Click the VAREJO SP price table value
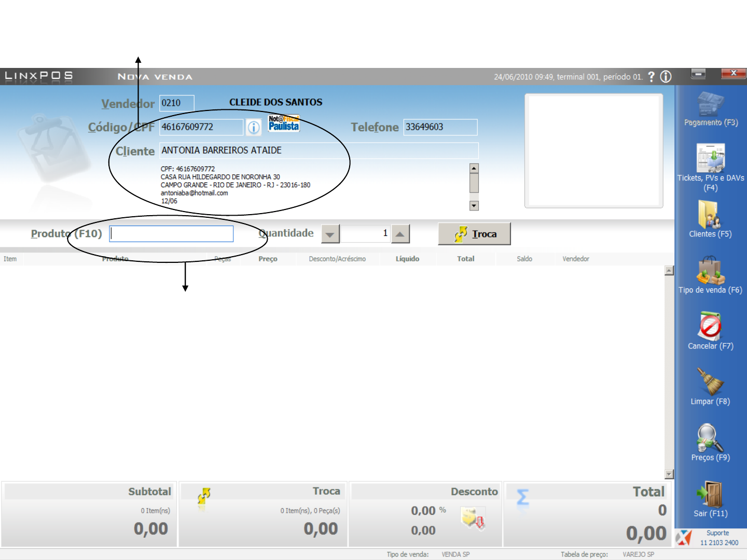 [x=639, y=554]
